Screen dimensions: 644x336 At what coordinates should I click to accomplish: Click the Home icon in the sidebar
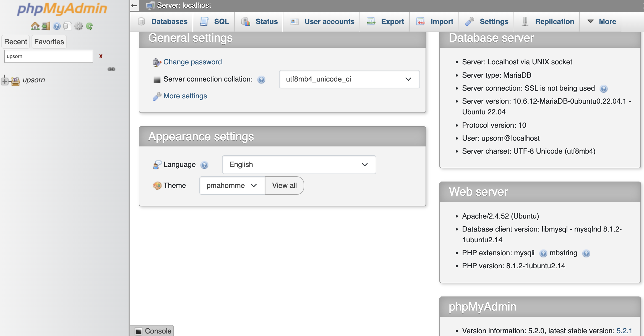pyautogui.click(x=35, y=26)
